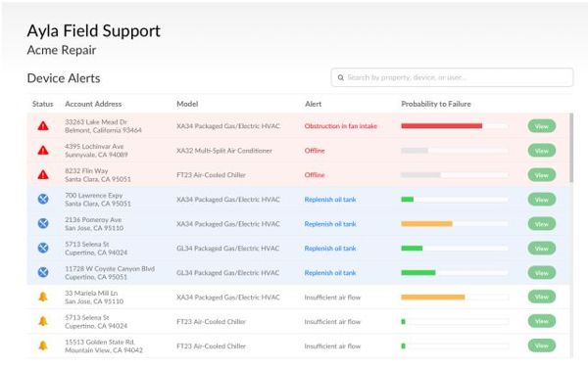Viewport: 588px width, 368px height.
Task: Click address 700 Lawrence Expy
Action: [x=98, y=200]
